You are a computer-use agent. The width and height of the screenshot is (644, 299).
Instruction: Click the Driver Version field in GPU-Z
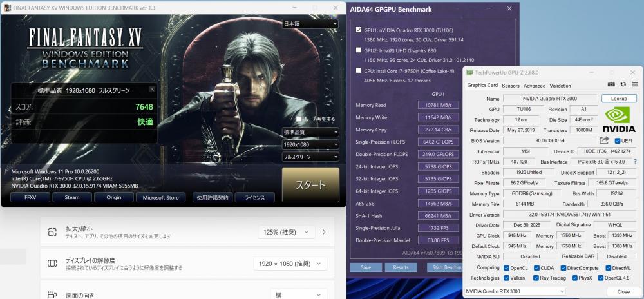[569, 215]
